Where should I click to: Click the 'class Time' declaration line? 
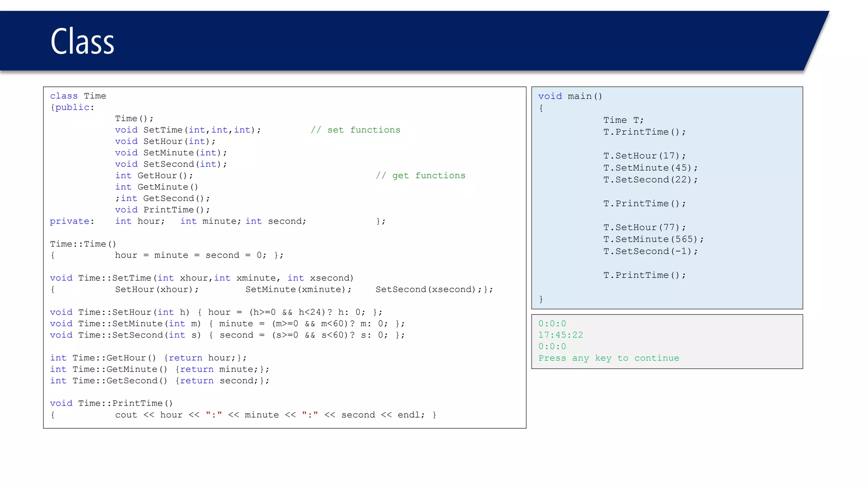coord(78,96)
